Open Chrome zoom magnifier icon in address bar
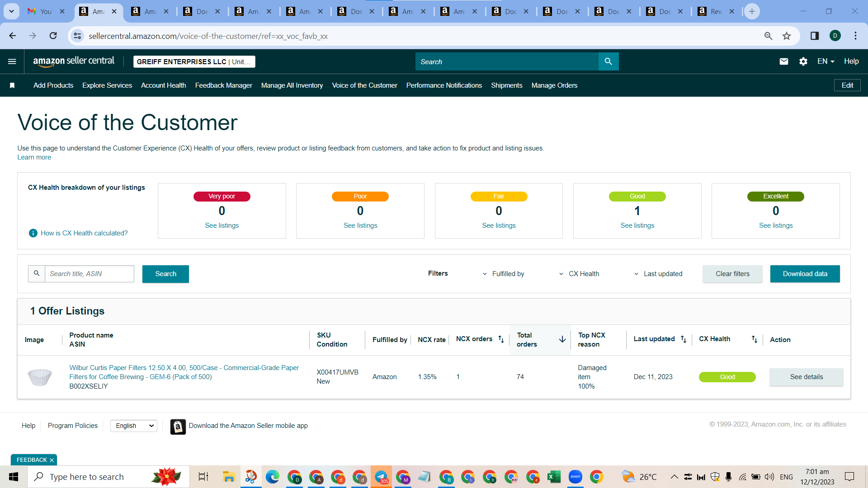 pyautogui.click(x=768, y=36)
